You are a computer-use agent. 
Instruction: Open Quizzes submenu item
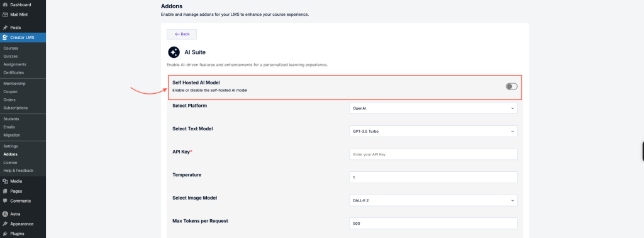click(11, 56)
